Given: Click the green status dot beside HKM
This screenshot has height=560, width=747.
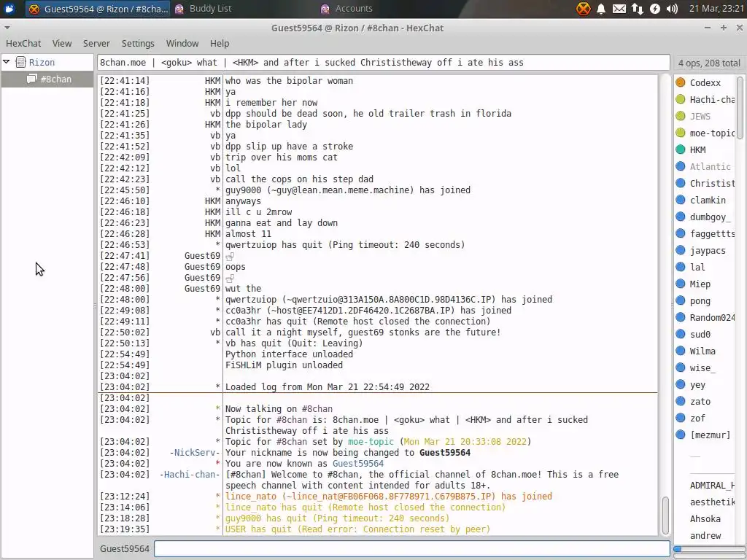Looking at the screenshot, I should [681, 149].
